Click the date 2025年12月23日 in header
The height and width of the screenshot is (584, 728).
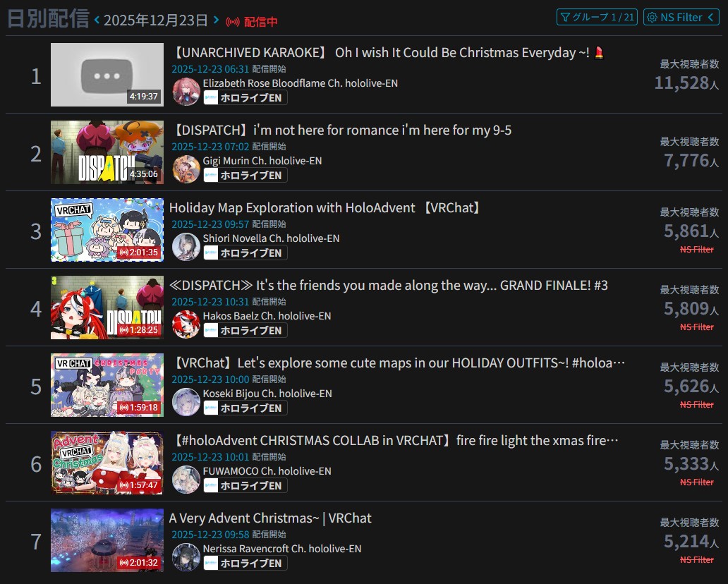click(x=155, y=20)
